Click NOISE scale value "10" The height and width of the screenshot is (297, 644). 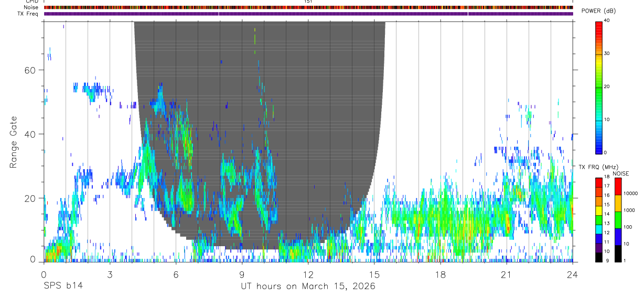(x=627, y=244)
